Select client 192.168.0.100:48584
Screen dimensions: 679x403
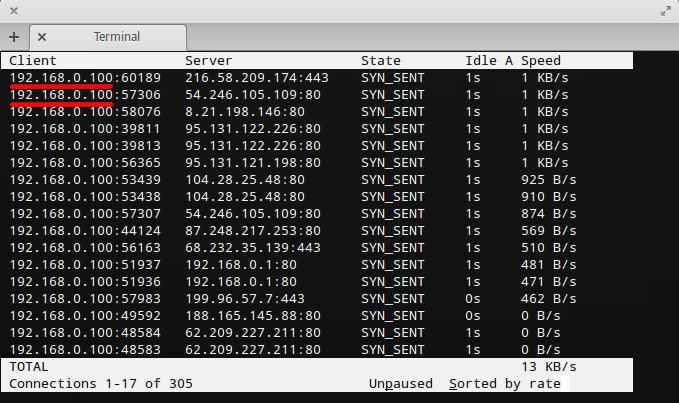85,333
